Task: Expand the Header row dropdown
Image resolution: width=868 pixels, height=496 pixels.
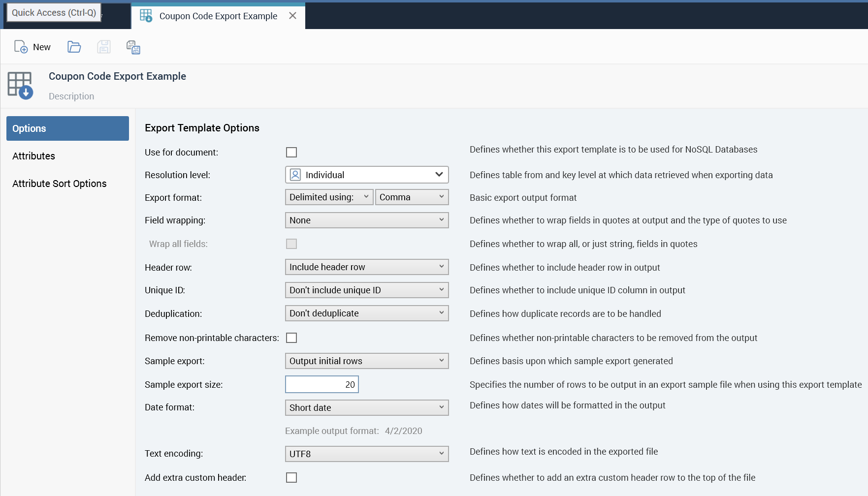Action: [x=367, y=267]
